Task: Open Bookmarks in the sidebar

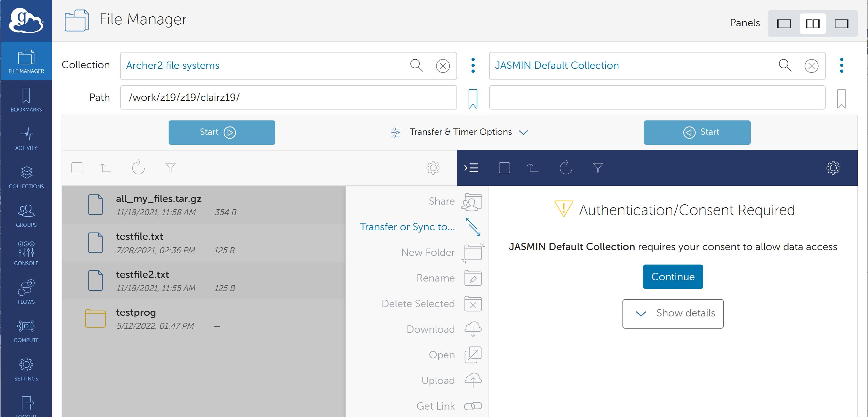Action: (26, 100)
